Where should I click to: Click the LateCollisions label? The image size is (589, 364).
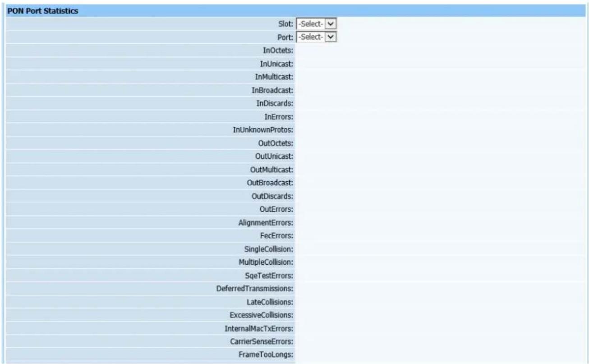click(271, 302)
